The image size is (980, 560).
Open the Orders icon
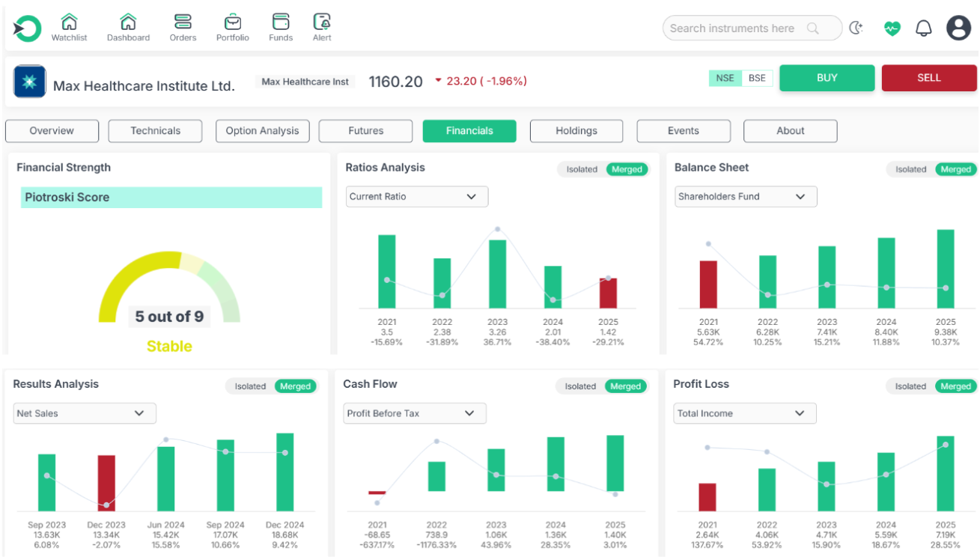183,22
